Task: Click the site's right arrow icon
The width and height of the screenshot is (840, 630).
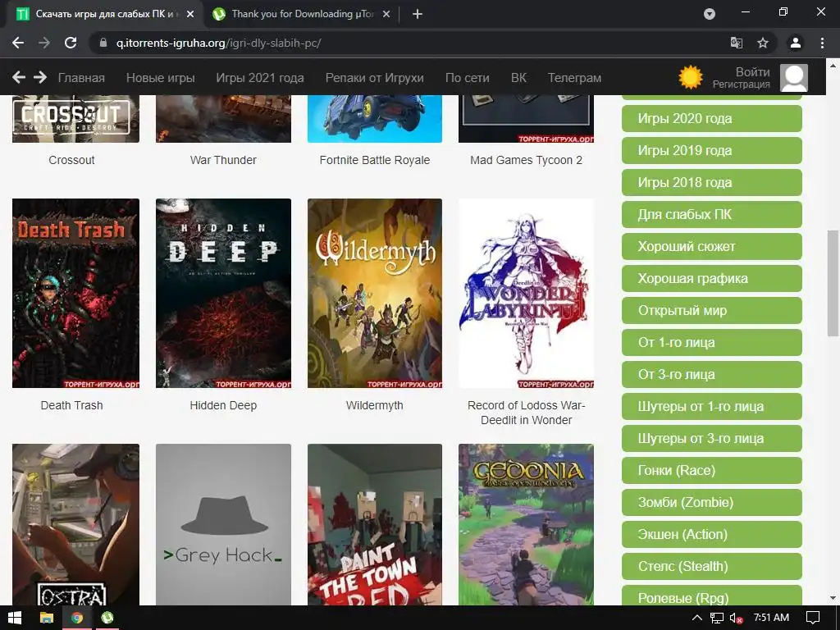Action: click(x=40, y=78)
